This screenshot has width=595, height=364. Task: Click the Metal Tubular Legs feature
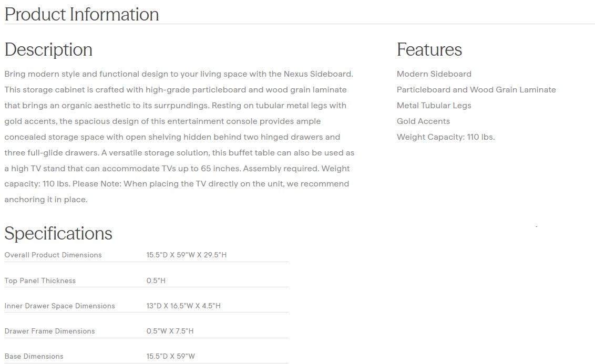pyautogui.click(x=434, y=106)
